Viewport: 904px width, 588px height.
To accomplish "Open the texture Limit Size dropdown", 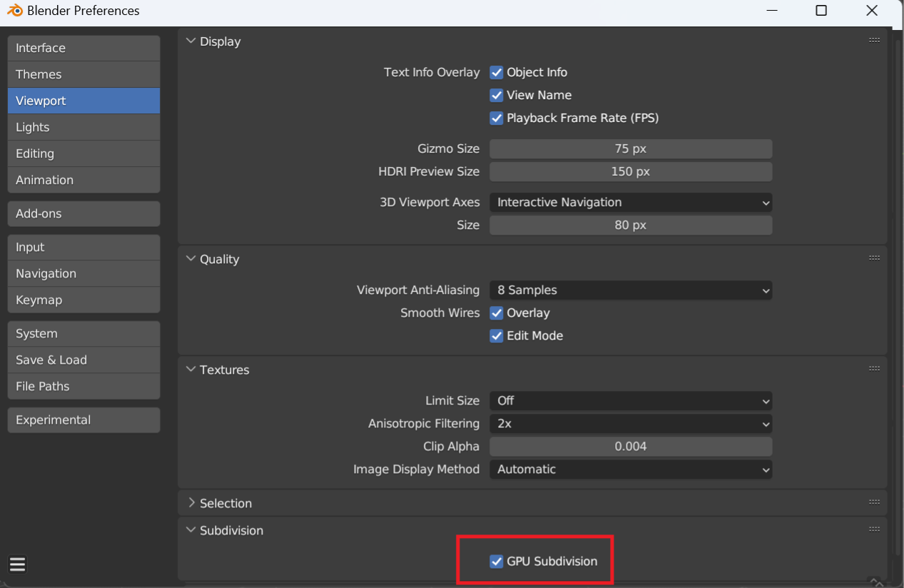I will (631, 400).
